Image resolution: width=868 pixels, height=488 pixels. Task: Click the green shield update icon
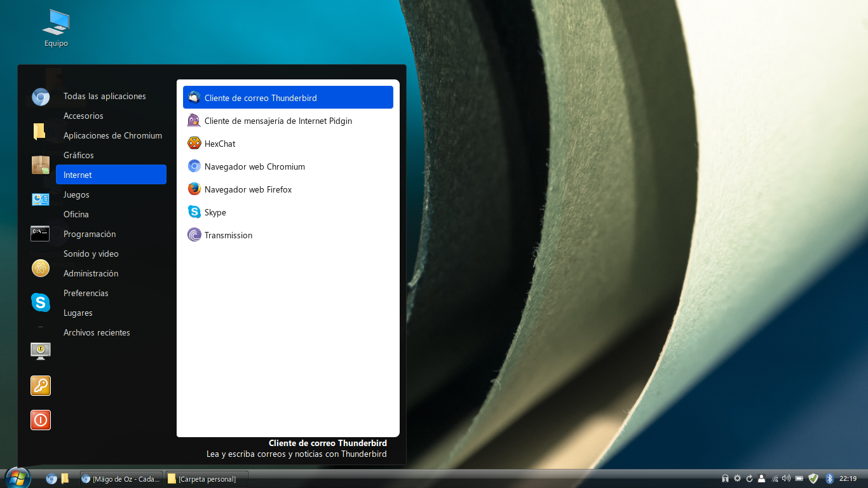point(813,478)
